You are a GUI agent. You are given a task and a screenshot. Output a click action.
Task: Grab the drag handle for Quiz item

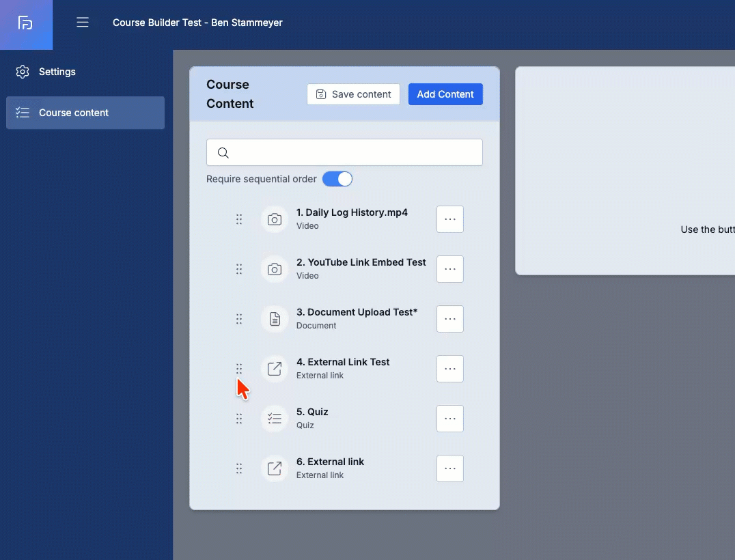(x=239, y=419)
